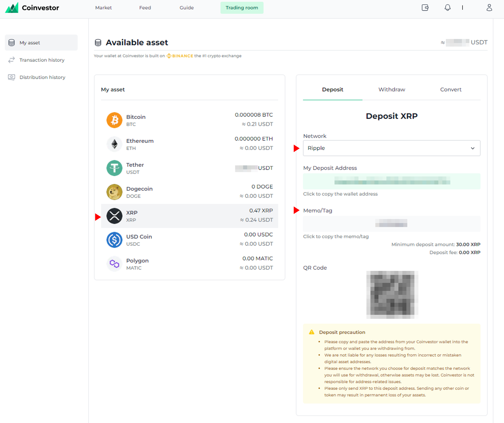Click the USD Coin icon

(115, 240)
